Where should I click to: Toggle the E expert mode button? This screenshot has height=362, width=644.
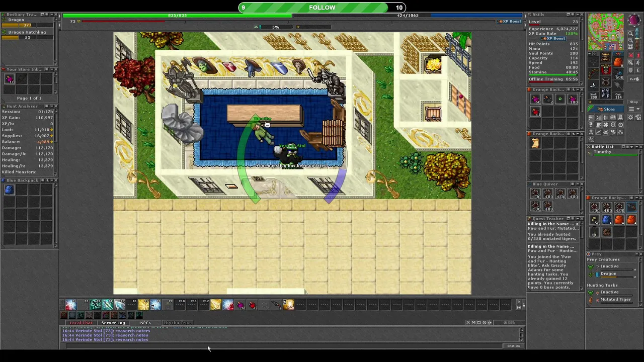(638, 70)
